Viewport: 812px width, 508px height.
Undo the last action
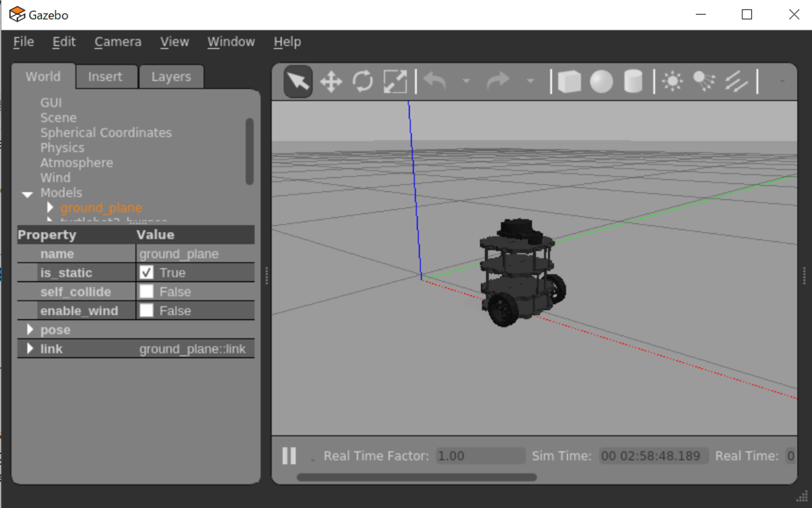pos(434,80)
